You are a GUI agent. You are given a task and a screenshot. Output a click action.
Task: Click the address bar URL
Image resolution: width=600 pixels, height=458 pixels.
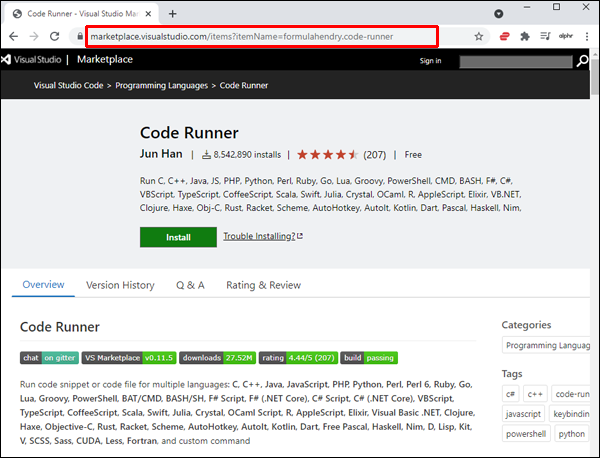click(241, 37)
